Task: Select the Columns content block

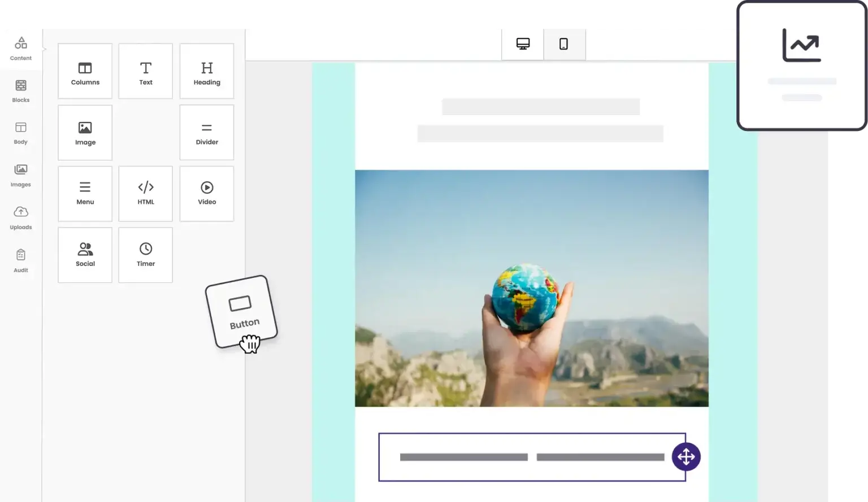Action: click(x=85, y=72)
